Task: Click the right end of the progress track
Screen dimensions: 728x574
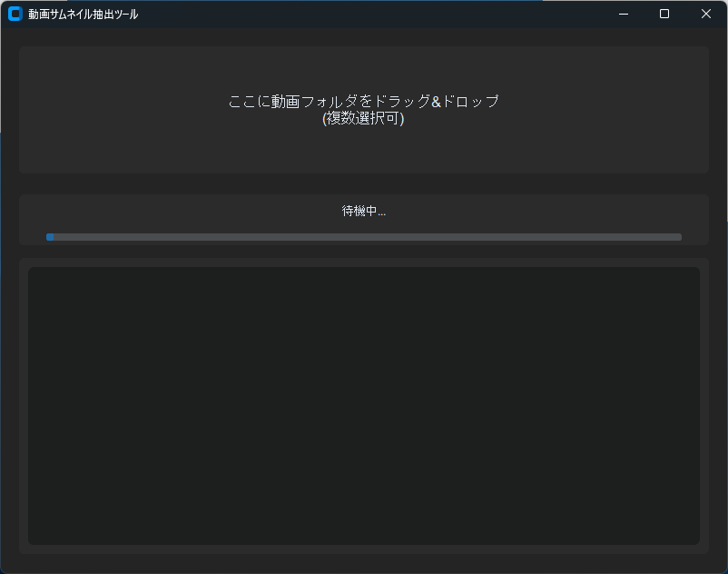Action: point(676,237)
